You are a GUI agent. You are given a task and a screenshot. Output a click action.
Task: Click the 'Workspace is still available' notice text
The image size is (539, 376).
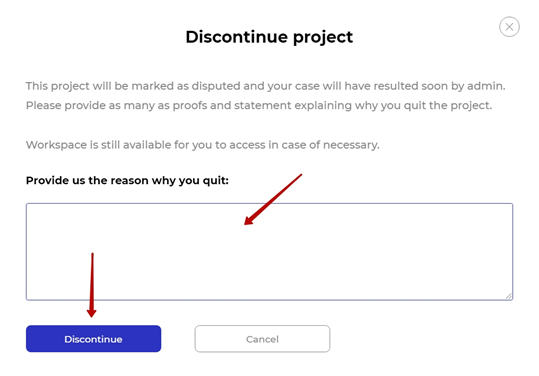pos(203,145)
